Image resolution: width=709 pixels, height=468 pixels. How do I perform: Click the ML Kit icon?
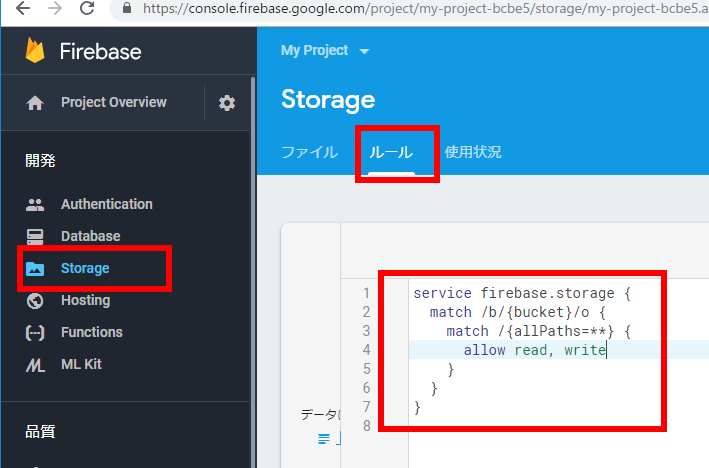point(35,365)
